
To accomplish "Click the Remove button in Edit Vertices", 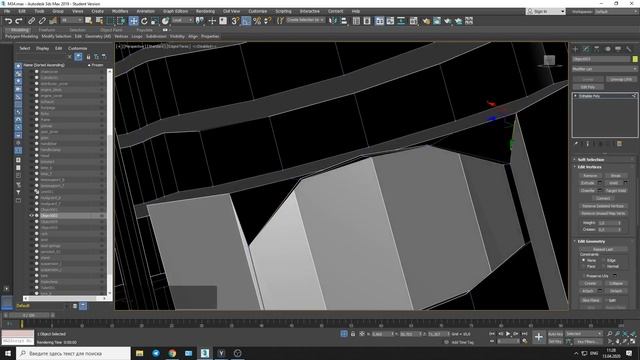I will (590, 176).
